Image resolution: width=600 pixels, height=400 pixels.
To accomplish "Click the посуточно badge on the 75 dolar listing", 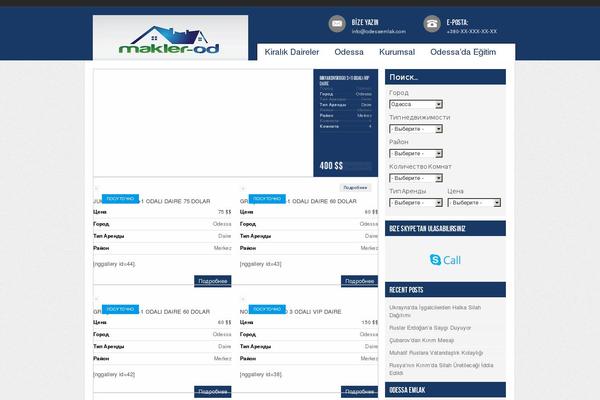I will [x=120, y=199].
